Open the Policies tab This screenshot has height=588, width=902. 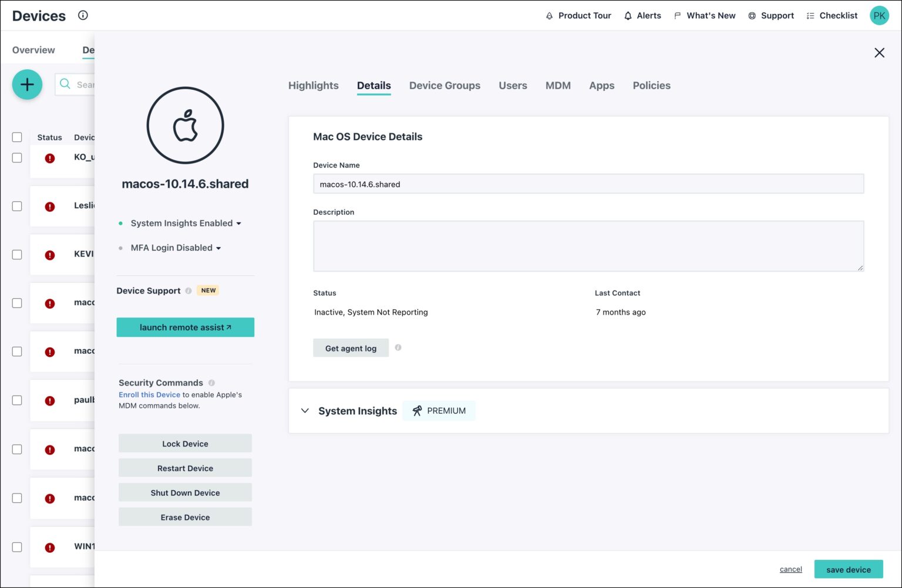pyautogui.click(x=651, y=86)
